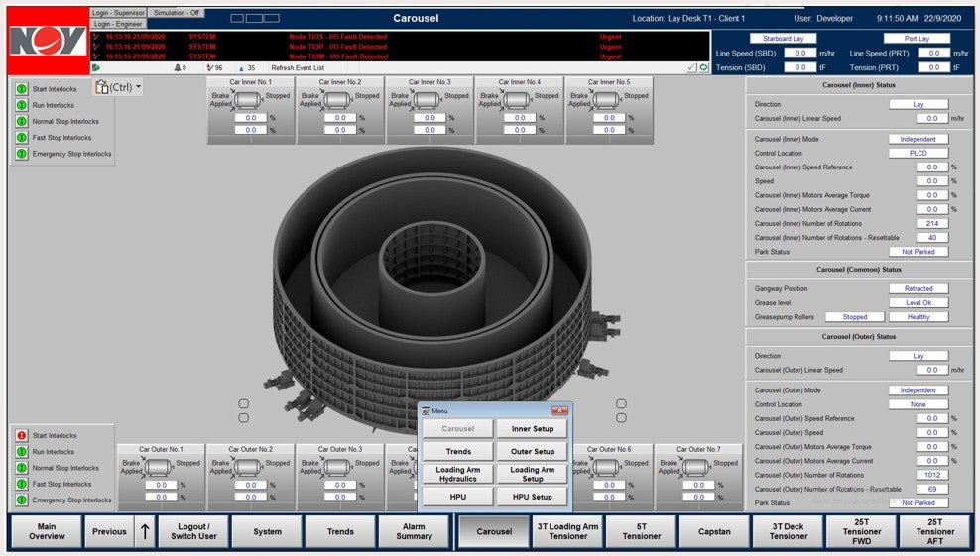Select Inner Setup in the Menu popup
This screenshot has width=980, height=556.
tap(533, 429)
